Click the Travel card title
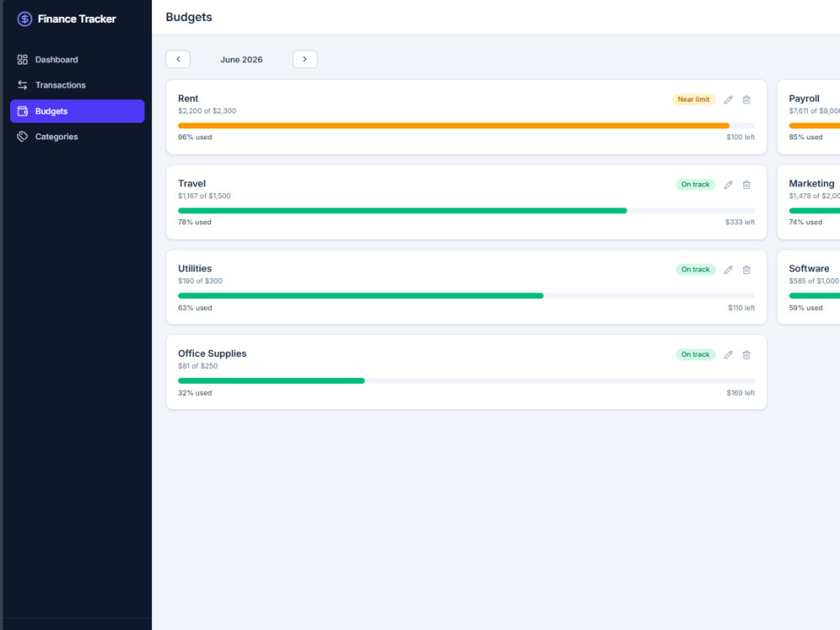Screen dimensions: 840x630 192,184
